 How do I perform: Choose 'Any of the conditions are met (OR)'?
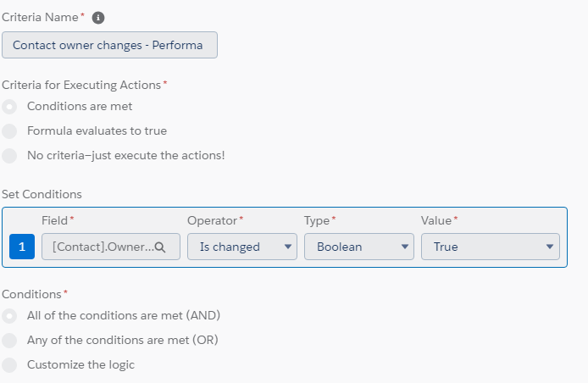tap(9, 341)
